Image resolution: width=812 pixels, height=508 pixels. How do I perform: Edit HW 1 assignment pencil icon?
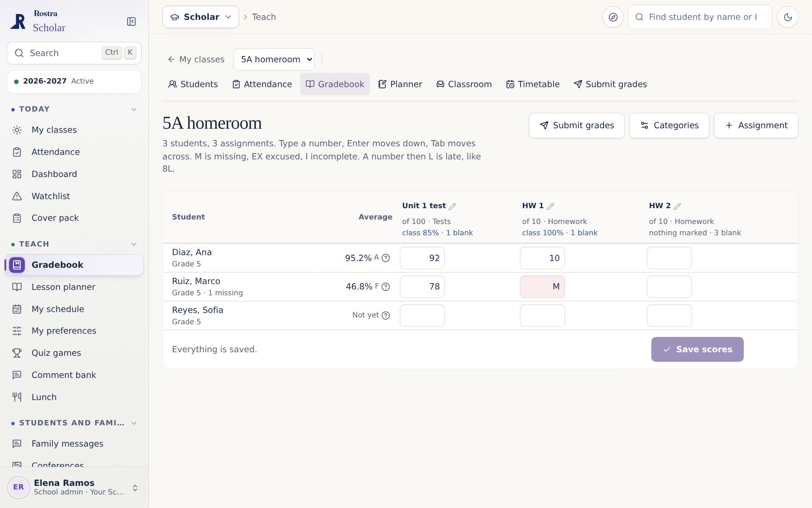click(550, 206)
